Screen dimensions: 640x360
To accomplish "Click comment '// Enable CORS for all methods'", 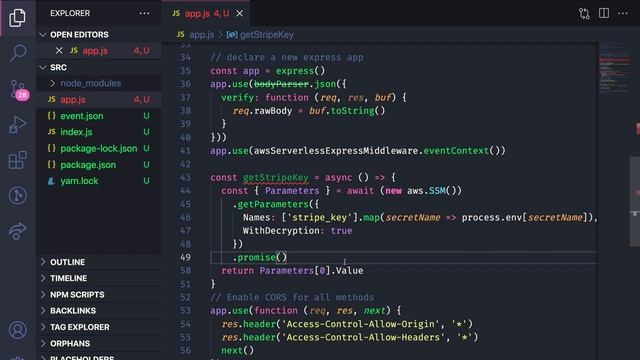I will 292,297.
